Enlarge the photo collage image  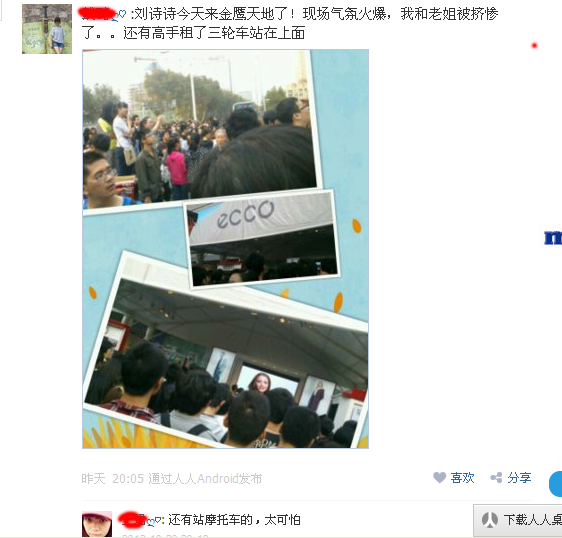point(225,249)
